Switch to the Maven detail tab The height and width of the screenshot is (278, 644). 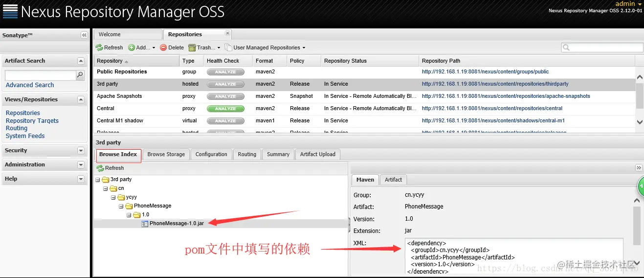[x=365, y=180]
